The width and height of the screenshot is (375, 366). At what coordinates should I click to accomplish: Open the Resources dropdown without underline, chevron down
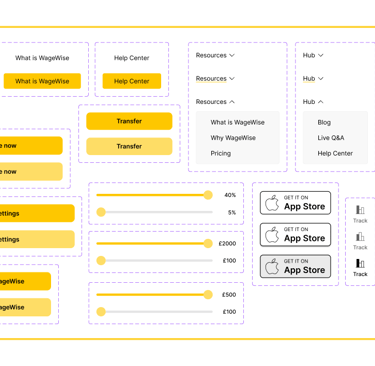(x=215, y=55)
